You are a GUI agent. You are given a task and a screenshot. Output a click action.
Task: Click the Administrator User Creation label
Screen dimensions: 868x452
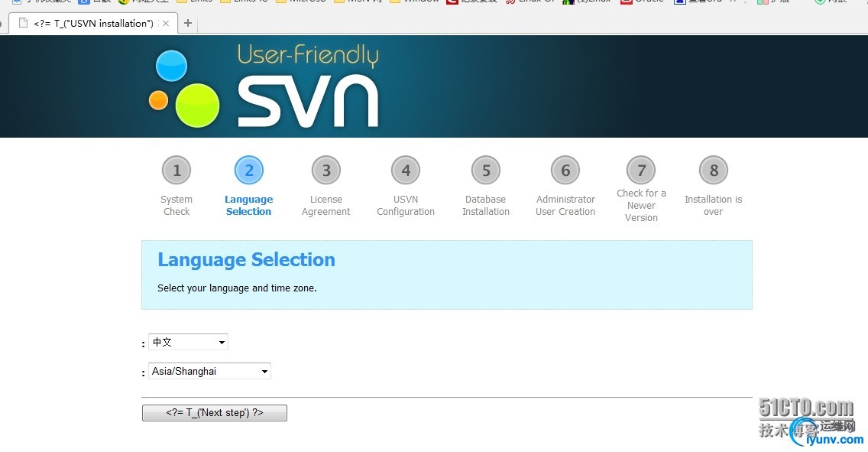[x=565, y=206]
